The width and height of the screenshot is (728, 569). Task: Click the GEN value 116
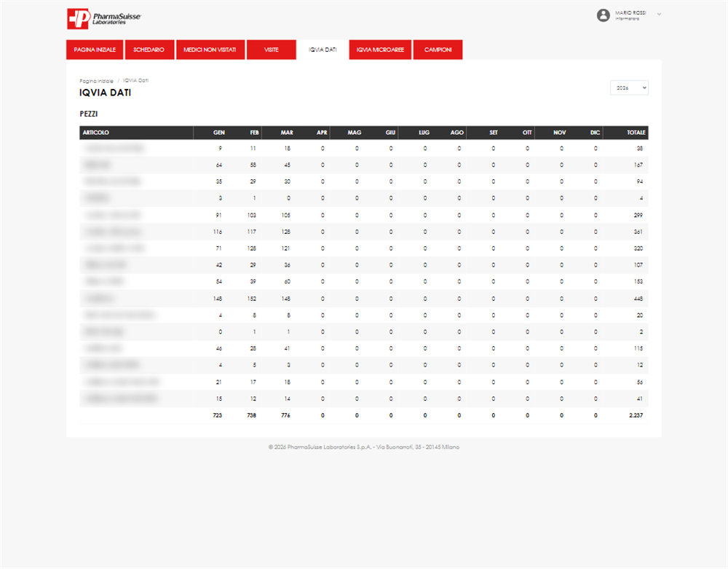click(217, 232)
